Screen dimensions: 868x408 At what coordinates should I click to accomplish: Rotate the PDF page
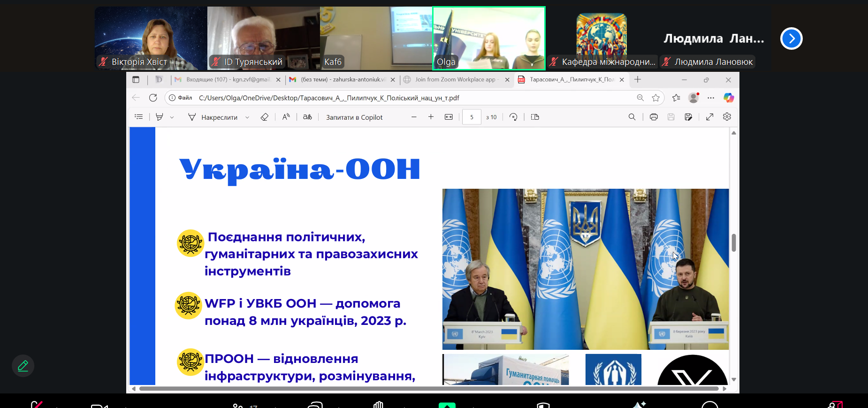coord(513,117)
